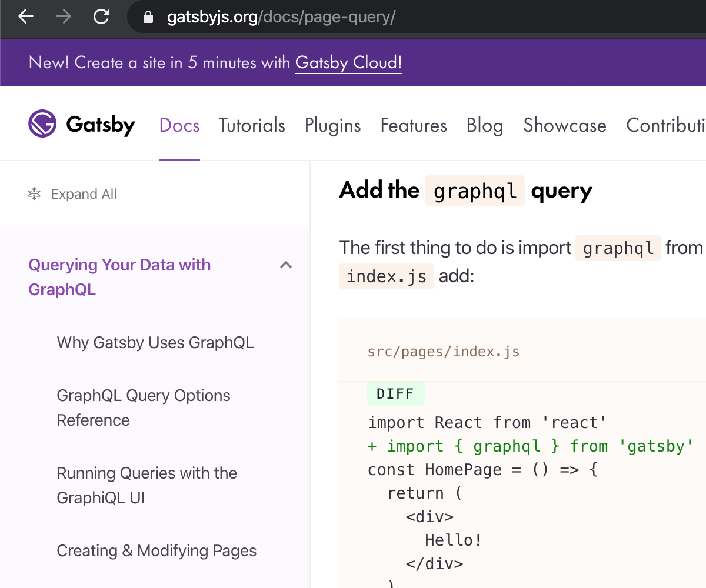706x588 pixels.
Task: Click the Add the graphql query heading
Action: pyautogui.click(x=466, y=191)
